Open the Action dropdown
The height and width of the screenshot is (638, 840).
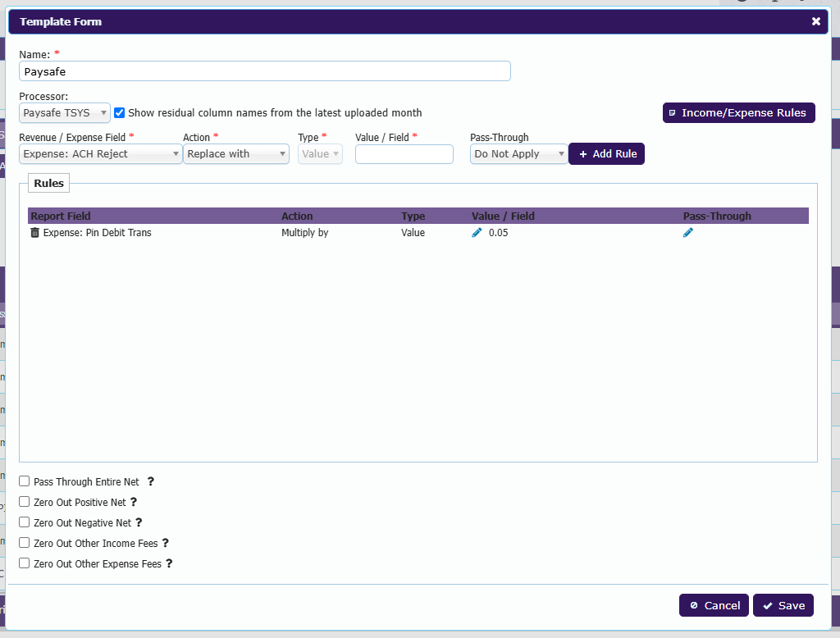pyautogui.click(x=236, y=154)
